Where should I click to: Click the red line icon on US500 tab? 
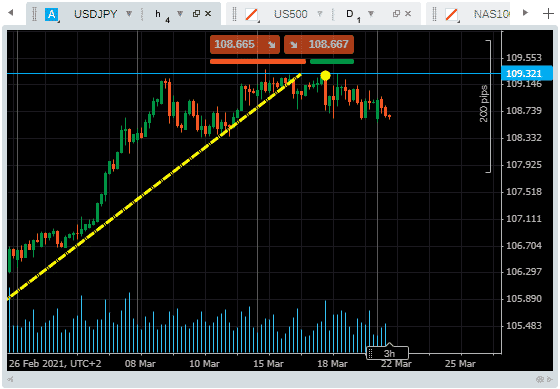(x=252, y=15)
